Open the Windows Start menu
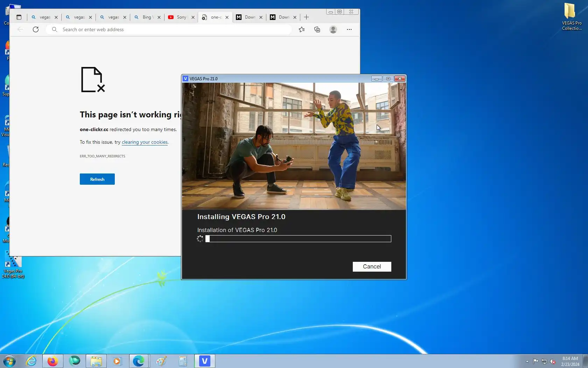588x368 pixels. tap(9, 361)
